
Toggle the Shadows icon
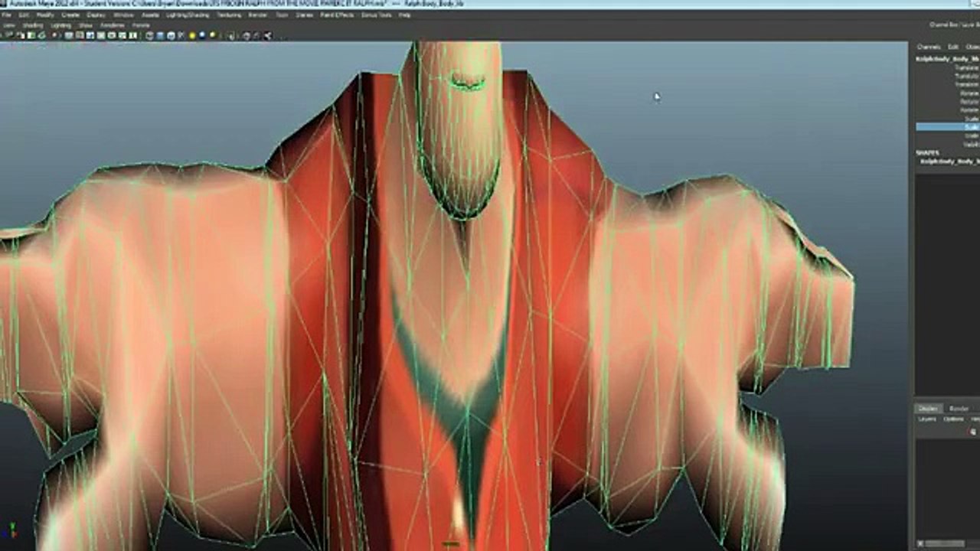point(202,35)
